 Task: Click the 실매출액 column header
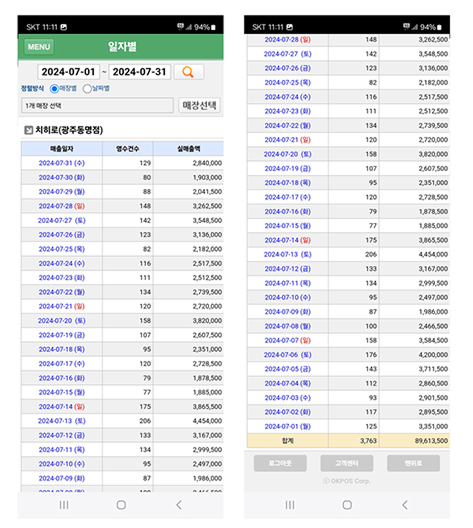coord(189,148)
